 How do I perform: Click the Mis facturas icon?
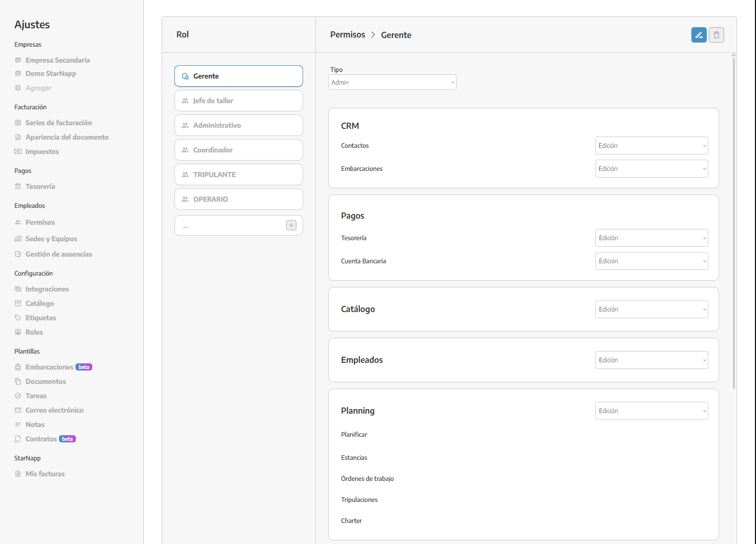tap(18, 474)
